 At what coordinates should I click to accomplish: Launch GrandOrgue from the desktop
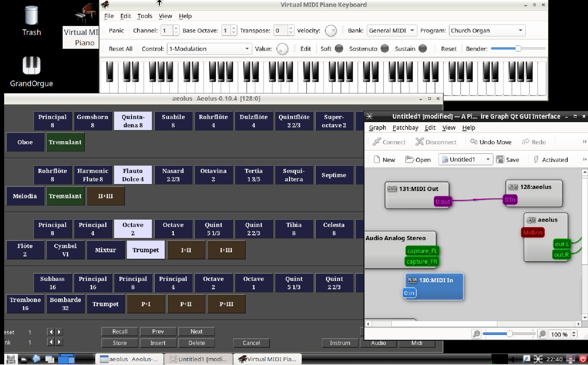point(31,72)
